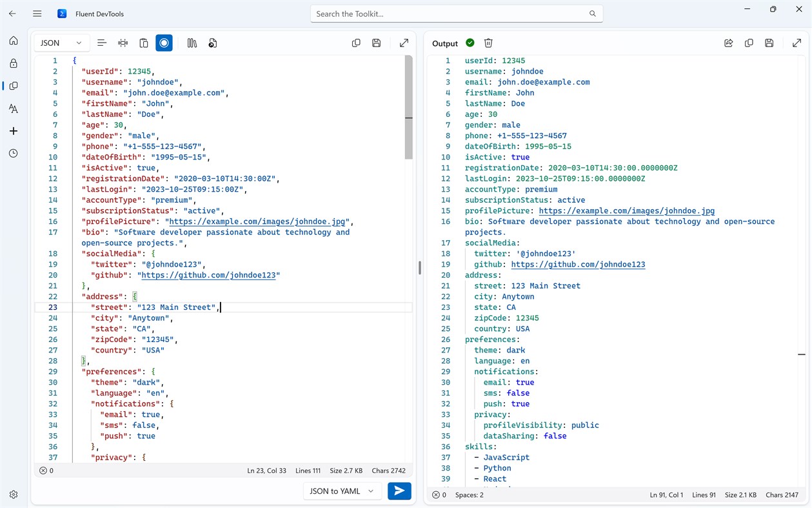The width and height of the screenshot is (812, 508).
Task: Save the output to a file
Action: pyautogui.click(x=769, y=43)
